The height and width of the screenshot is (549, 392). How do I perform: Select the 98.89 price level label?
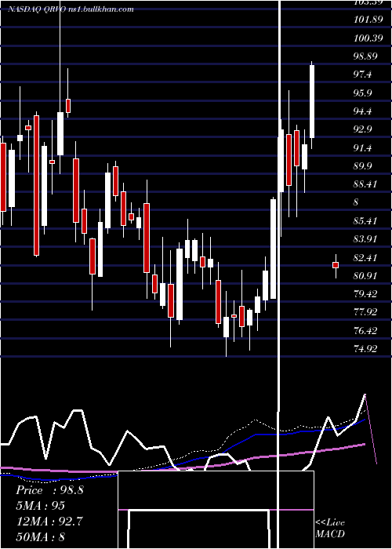[366, 56]
